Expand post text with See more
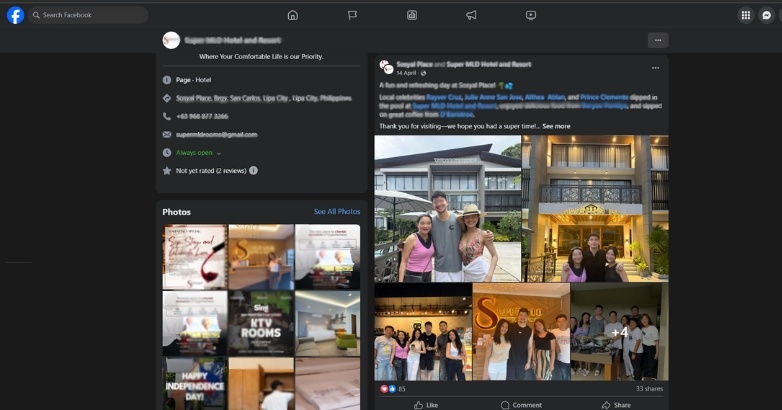Screen dimensions: 782x410 point(556,126)
